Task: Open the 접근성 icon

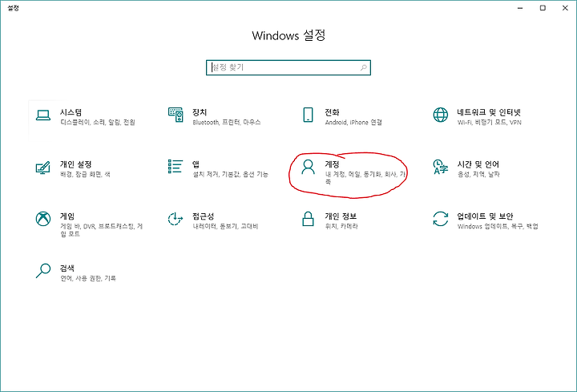Action: [x=176, y=219]
